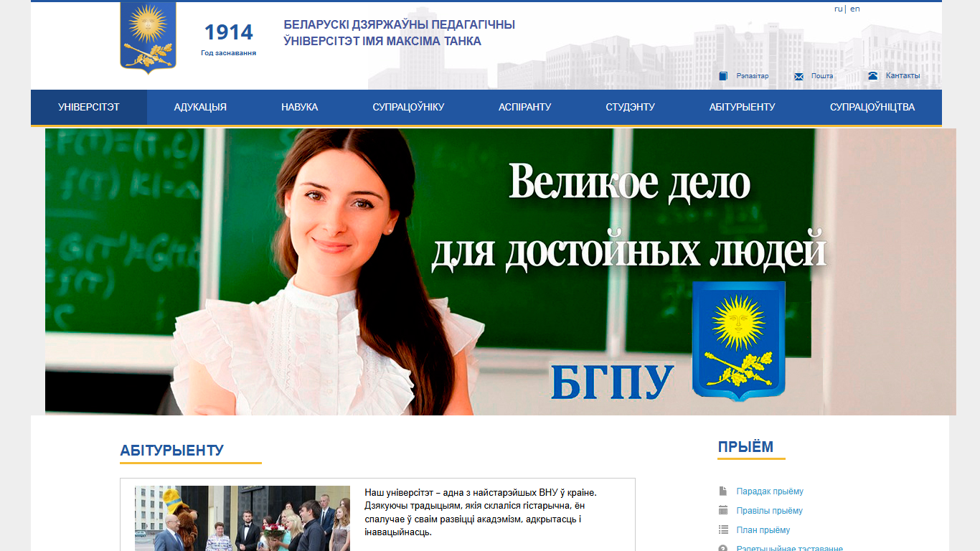Click the ПРЫЁМ sidebar heading

coord(745,447)
